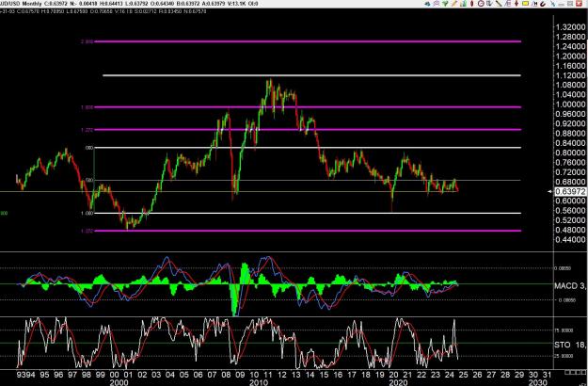Select the diagonal trend line tool

coord(499,4)
